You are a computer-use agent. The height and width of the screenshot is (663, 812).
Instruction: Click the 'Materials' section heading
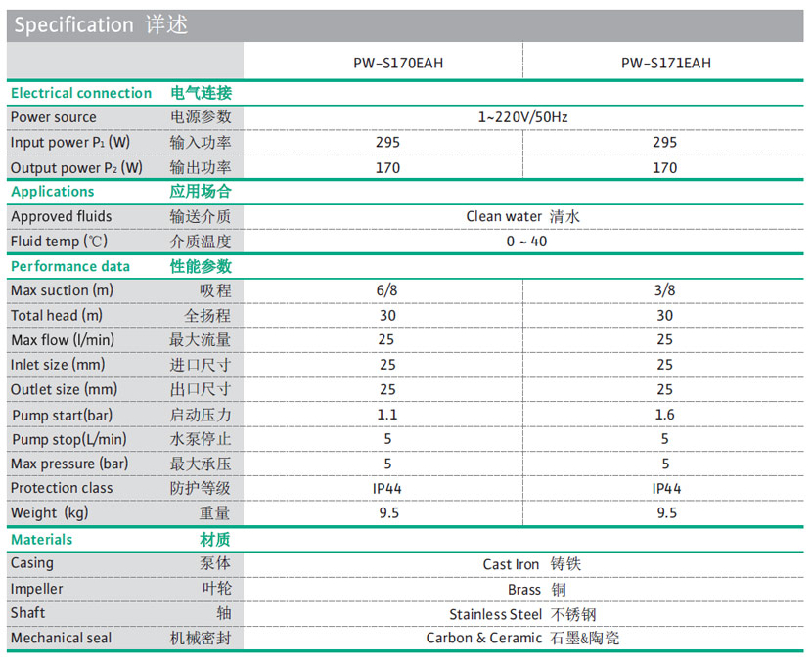click(42, 540)
